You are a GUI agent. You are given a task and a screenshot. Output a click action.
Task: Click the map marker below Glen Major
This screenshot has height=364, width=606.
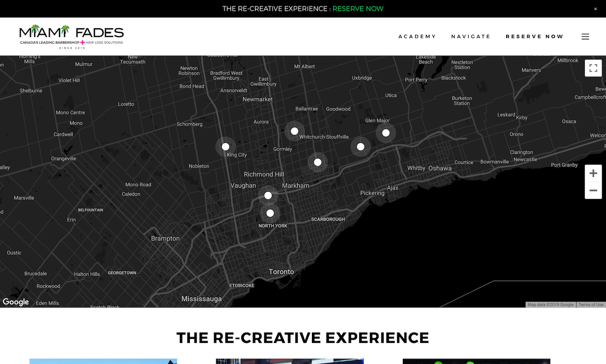[386, 133]
